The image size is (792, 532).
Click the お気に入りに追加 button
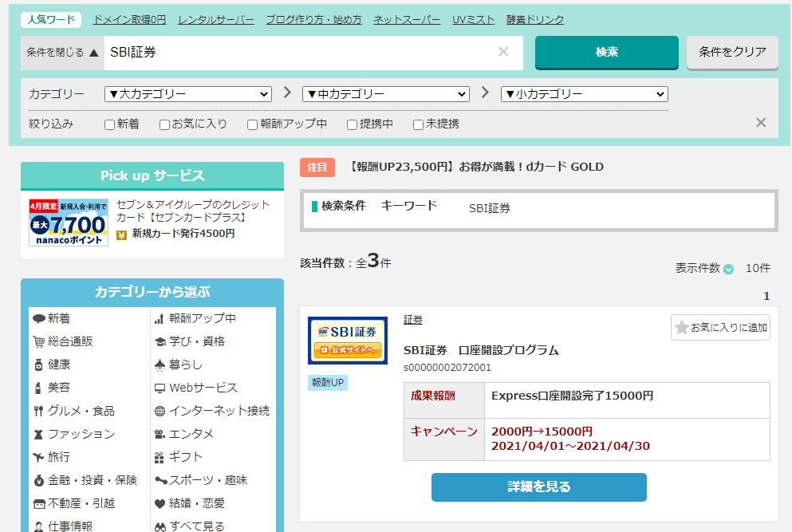(x=720, y=327)
